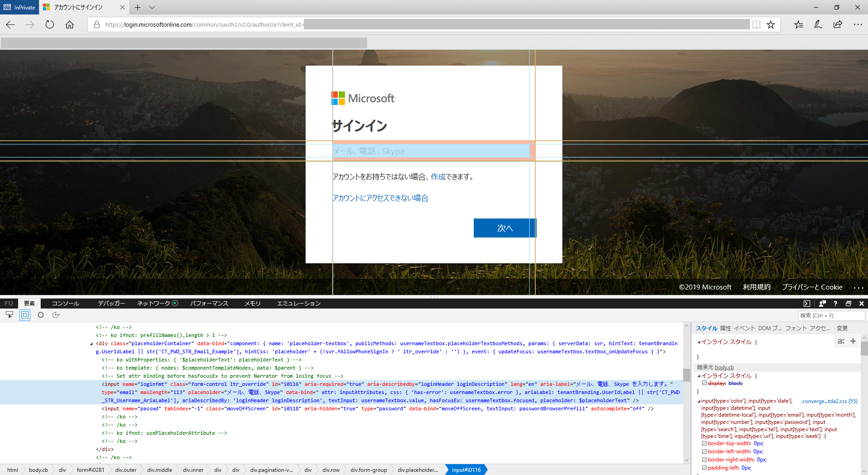The width and height of the screenshot is (868, 475).
Task: Open the tab list chevron
Action: (152, 7)
